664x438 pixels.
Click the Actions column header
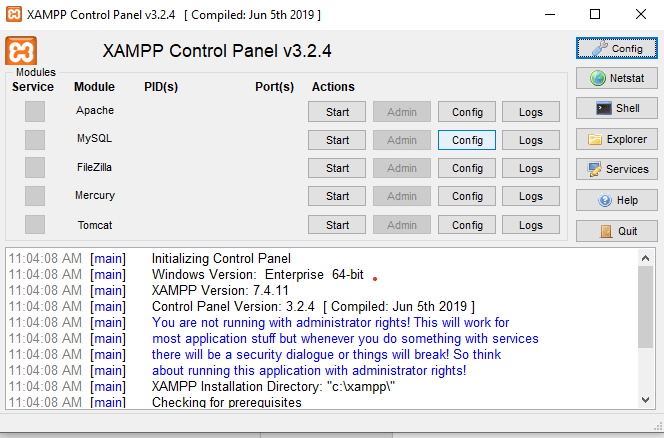(x=333, y=86)
